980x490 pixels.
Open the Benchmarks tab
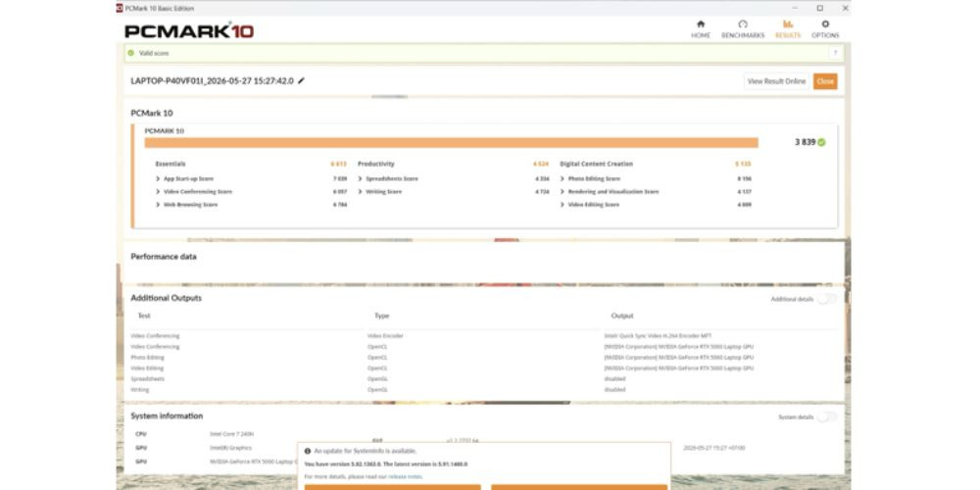pyautogui.click(x=743, y=29)
